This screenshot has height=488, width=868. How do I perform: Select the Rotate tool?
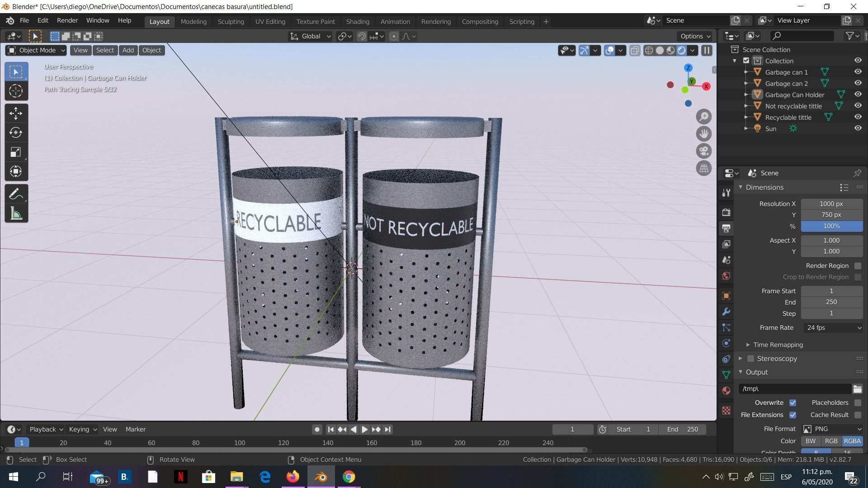point(16,133)
